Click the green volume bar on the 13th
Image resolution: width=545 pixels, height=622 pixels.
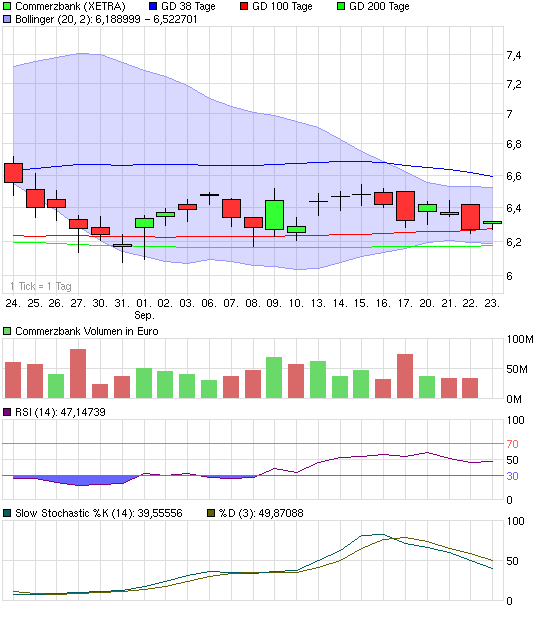pyautogui.click(x=318, y=380)
